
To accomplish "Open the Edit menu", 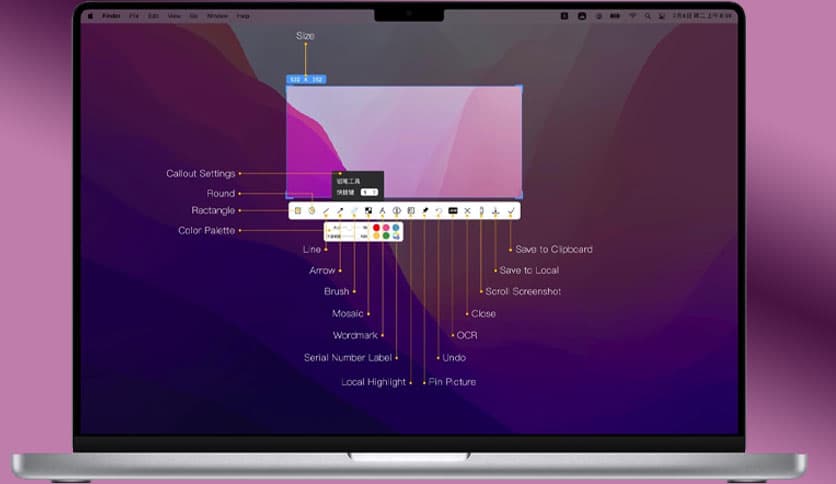I will coord(154,16).
